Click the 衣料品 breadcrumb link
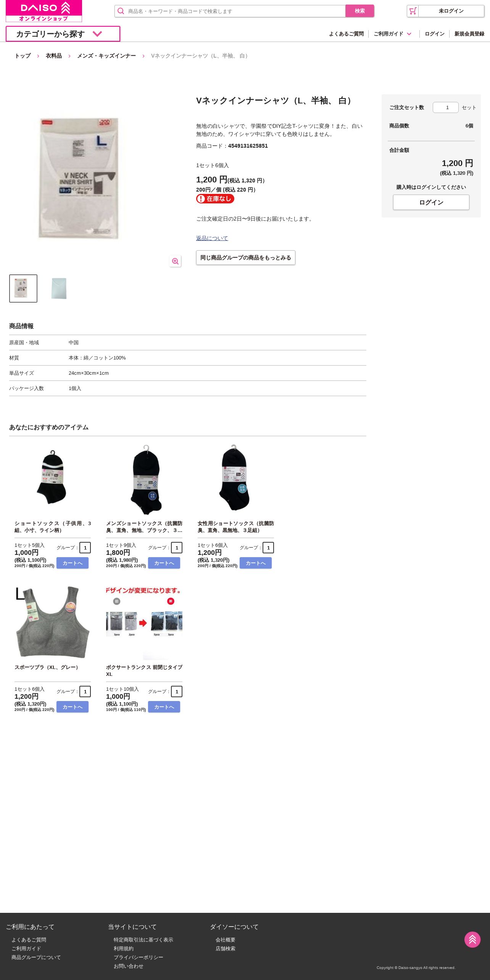This screenshot has height=980, width=490. [54, 56]
